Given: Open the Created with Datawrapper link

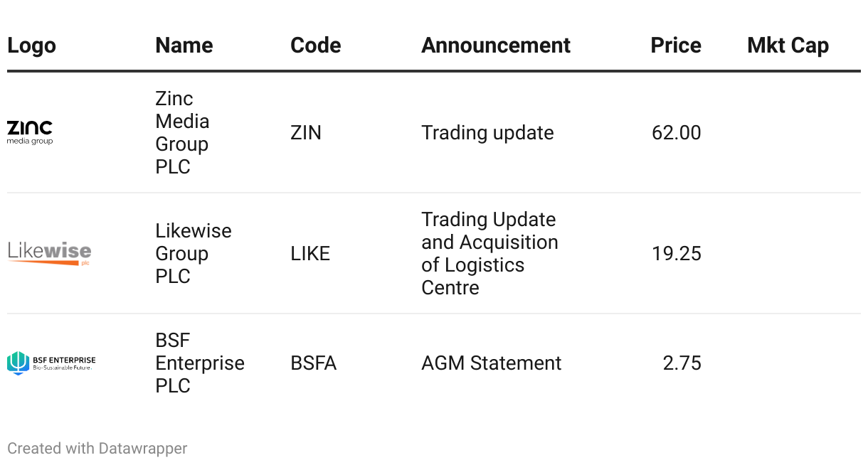Looking at the screenshot, I should click(97, 449).
